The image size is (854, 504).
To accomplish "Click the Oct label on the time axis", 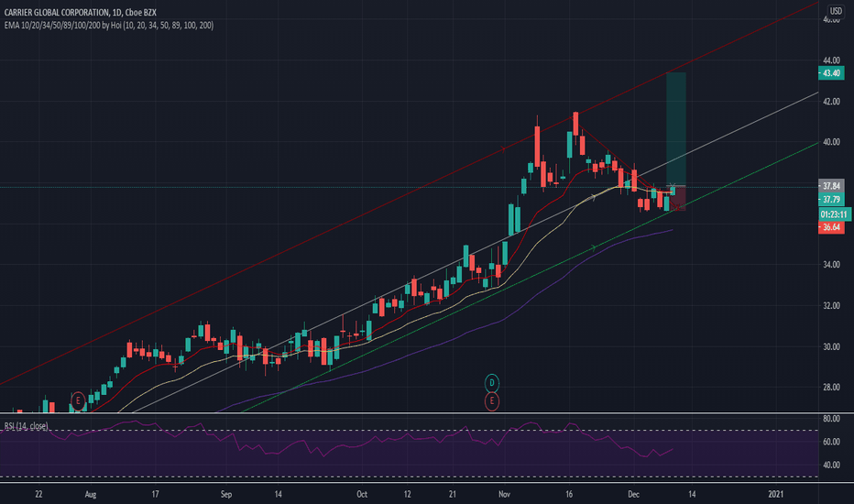I will click(x=362, y=494).
